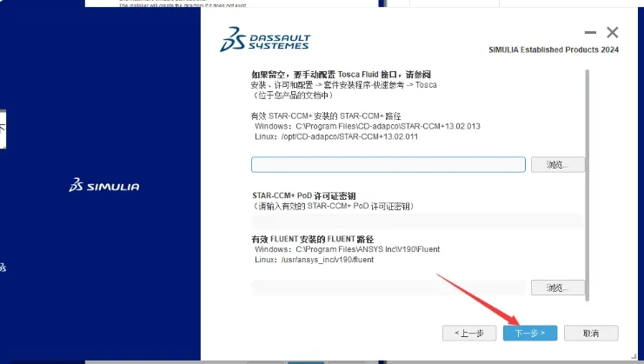The image size is (644, 364).
Task: Go back with the 上一步 button
Action: 469,333
